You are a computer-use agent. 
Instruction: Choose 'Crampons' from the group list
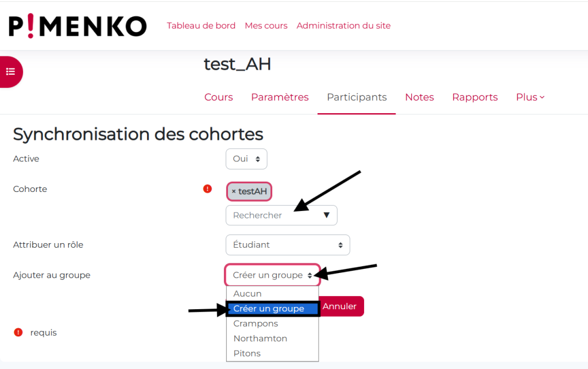(255, 324)
